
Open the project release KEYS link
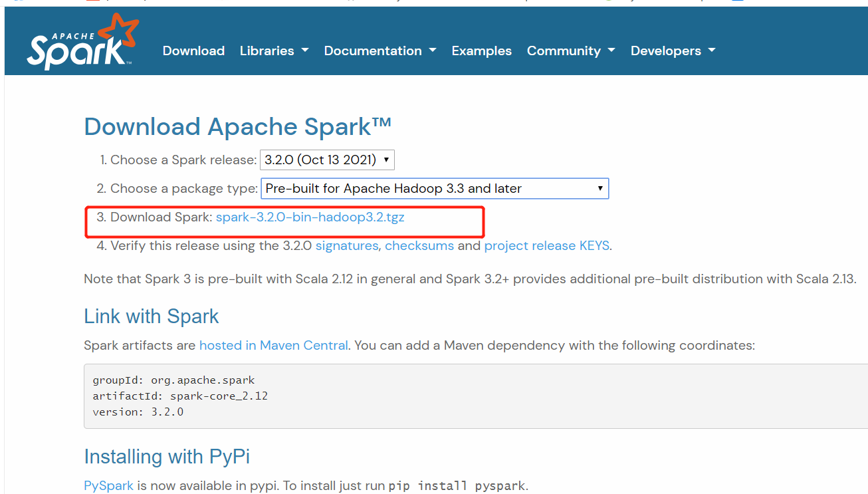546,245
